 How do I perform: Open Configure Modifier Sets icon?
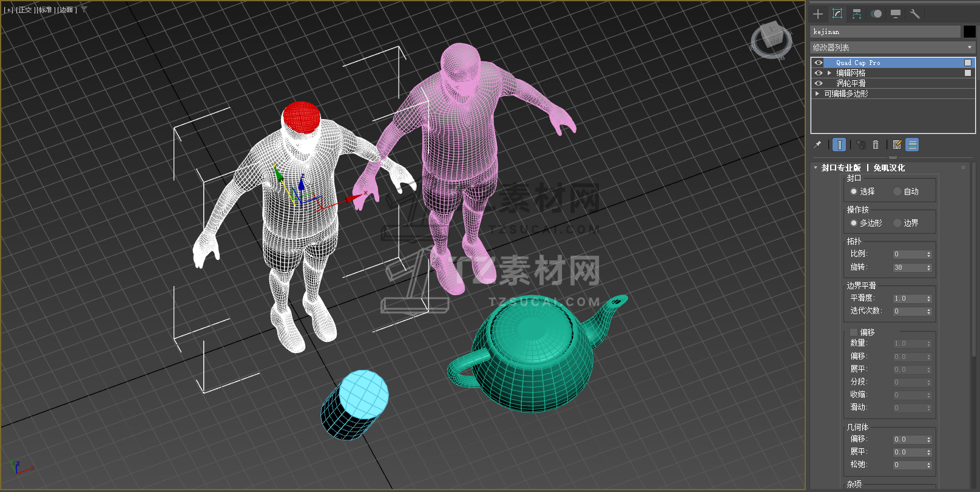tap(897, 145)
